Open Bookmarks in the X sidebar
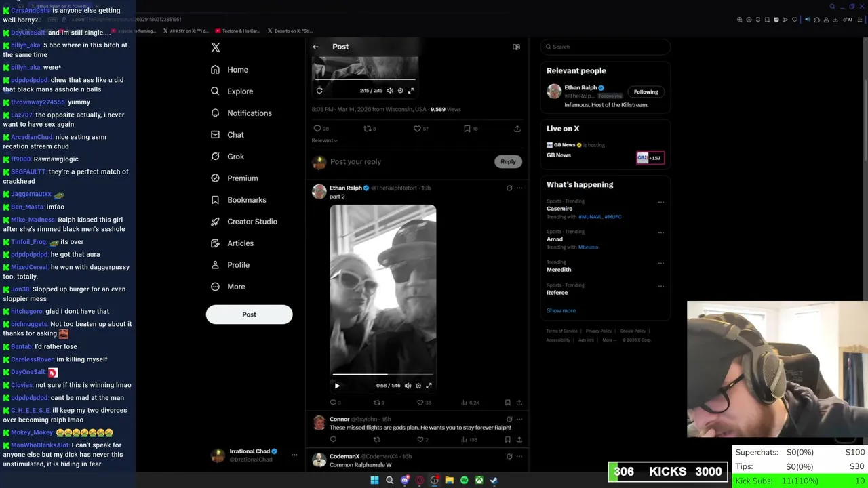 [x=238, y=200]
